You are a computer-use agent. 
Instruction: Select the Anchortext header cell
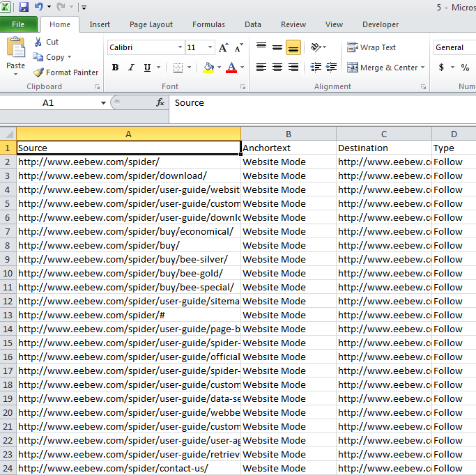point(289,148)
